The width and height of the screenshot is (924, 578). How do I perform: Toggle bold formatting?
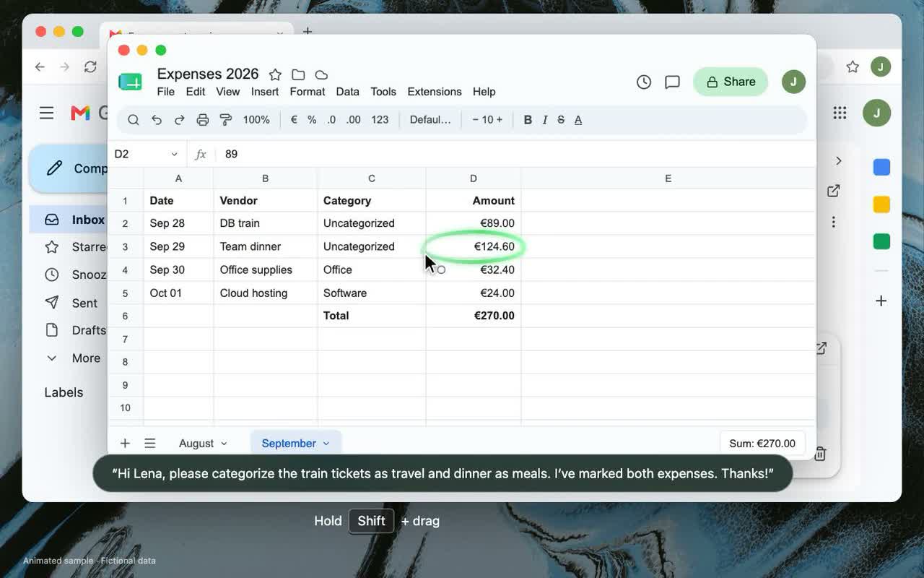[528, 120]
